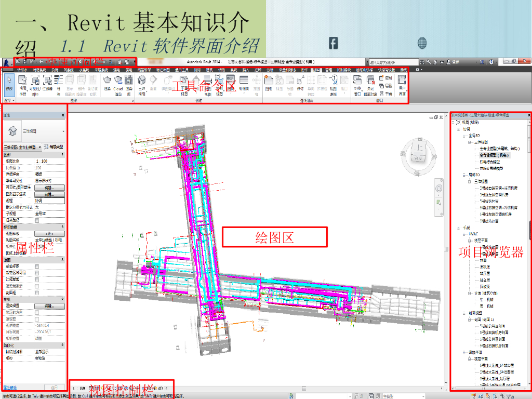Click the Help question mark icon
Screen dimensions: 532x399
pyautogui.click(x=490, y=62)
